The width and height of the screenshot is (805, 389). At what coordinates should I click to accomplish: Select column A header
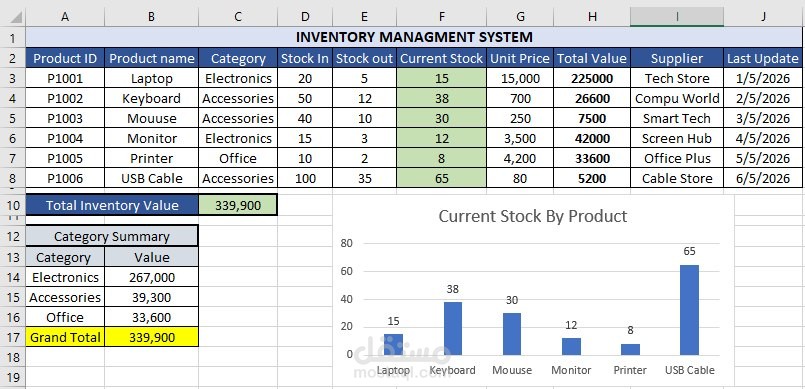coord(65,16)
